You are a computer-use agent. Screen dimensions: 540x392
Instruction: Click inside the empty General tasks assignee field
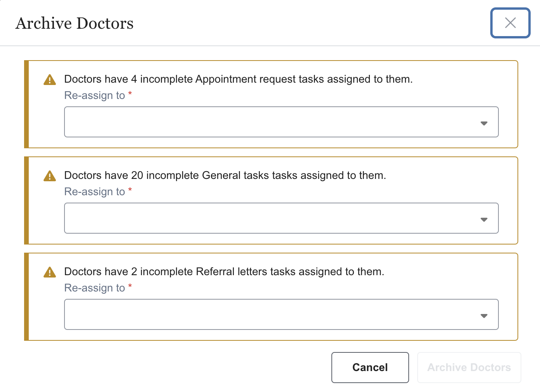pos(233,218)
